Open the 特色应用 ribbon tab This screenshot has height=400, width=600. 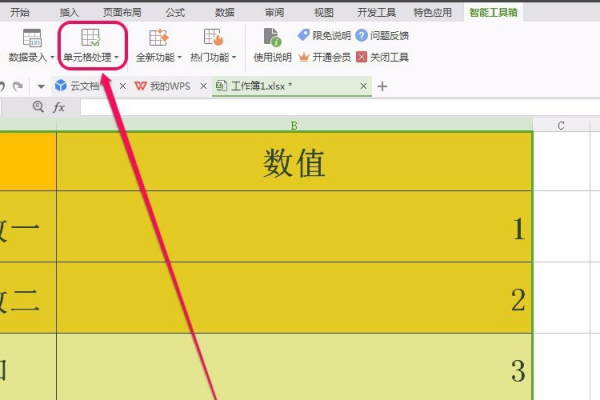pyautogui.click(x=433, y=13)
